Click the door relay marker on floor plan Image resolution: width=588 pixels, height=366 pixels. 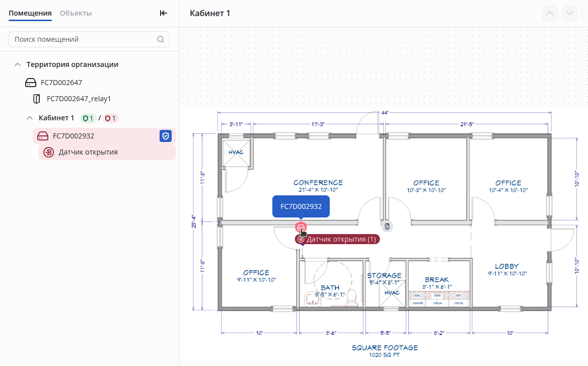[387, 226]
